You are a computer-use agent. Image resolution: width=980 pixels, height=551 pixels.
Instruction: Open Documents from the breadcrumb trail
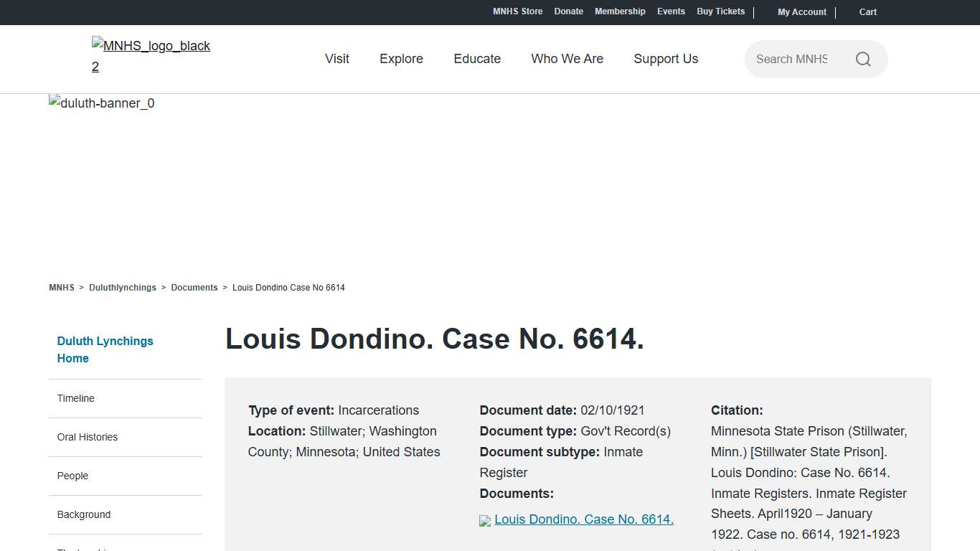(194, 287)
